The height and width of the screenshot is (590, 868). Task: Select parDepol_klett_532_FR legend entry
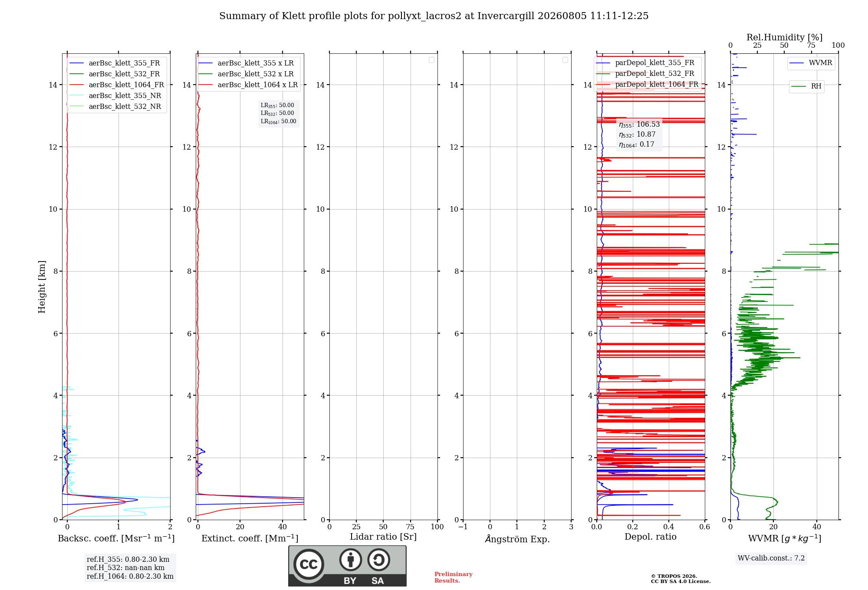point(646,74)
